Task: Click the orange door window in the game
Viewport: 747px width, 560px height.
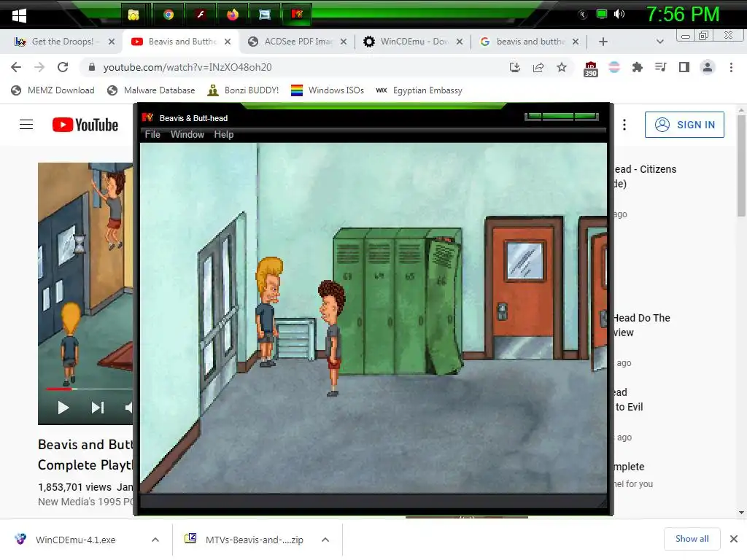Action: [x=525, y=261]
